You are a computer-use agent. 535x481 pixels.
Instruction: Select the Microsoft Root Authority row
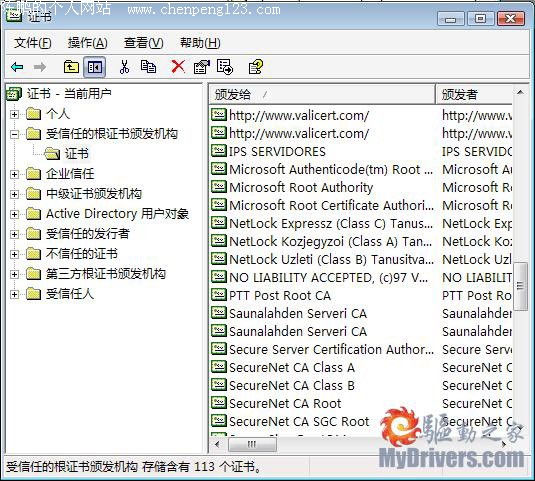pyautogui.click(x=361, y=187)
